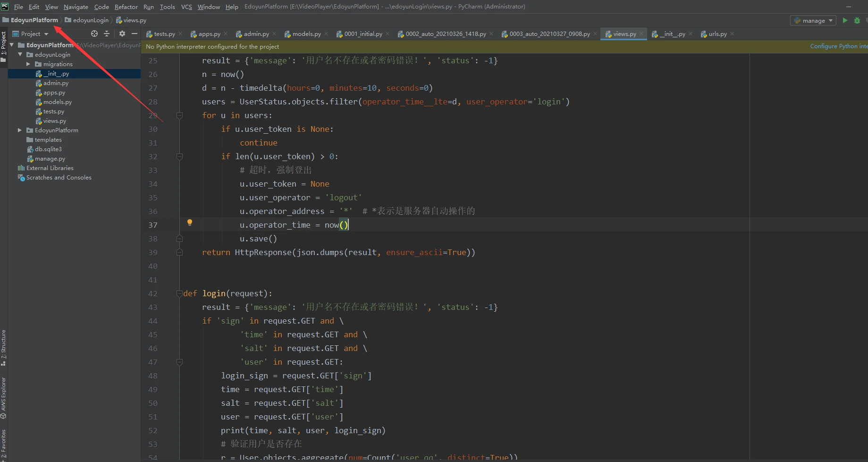The width and height of the screenshot is (868, 462).
Task: Click line number 37 in the gutter
Action: click(x=153, y=225)
